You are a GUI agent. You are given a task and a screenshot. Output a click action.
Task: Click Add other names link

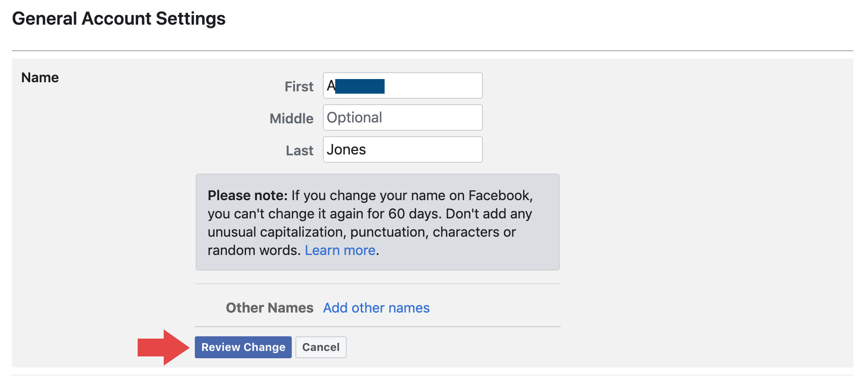point(376,308)
